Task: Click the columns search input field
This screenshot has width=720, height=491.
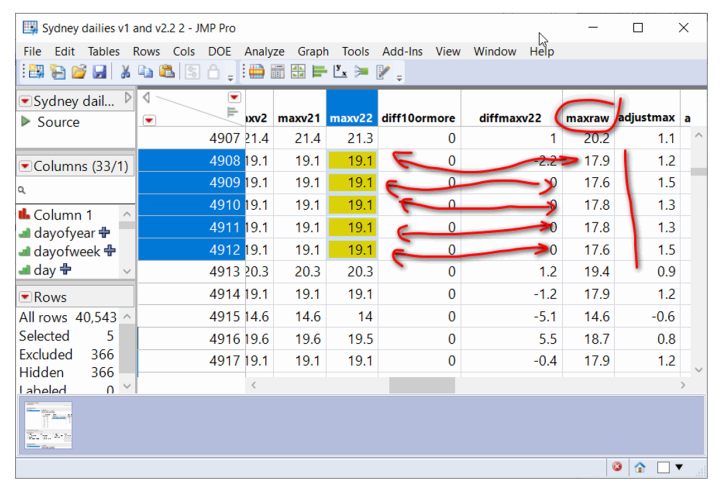Action: (x=75, y=188)
